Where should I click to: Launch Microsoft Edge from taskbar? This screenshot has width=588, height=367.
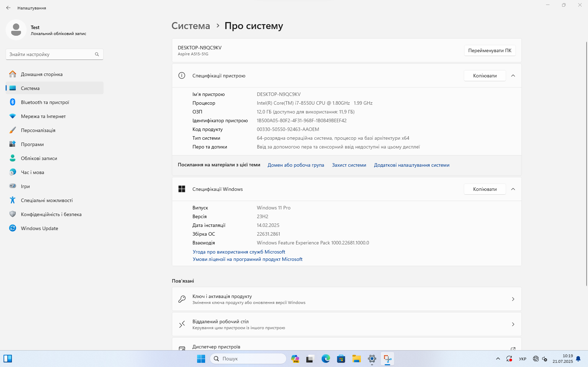pos(325,359)
